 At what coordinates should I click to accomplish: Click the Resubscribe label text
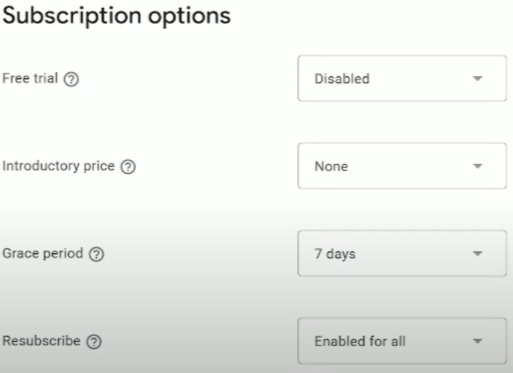[x=41, y=341]
